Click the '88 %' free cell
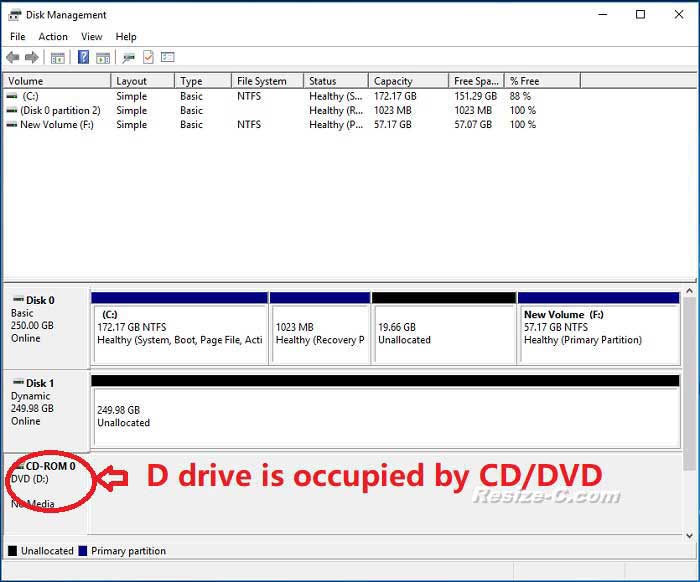This screenshot has width=700, height=582. [x=520, y=96]
